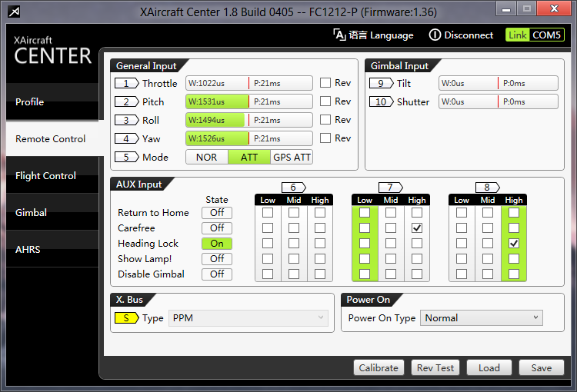Uncheck Heading Lock channel 8 High checkbox
This screenshot has height=392, width=577.
[x=514, y=244]
